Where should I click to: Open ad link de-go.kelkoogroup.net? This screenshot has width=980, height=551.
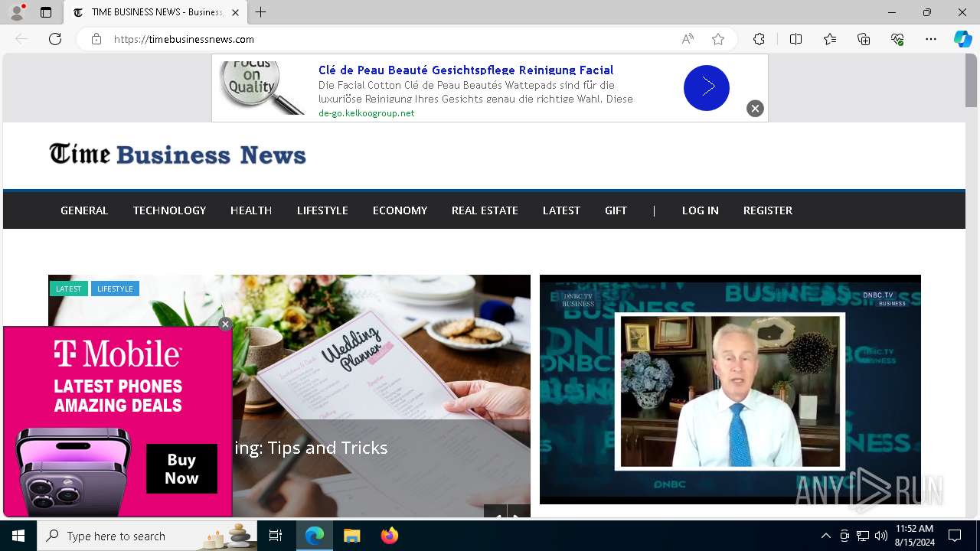366,113
